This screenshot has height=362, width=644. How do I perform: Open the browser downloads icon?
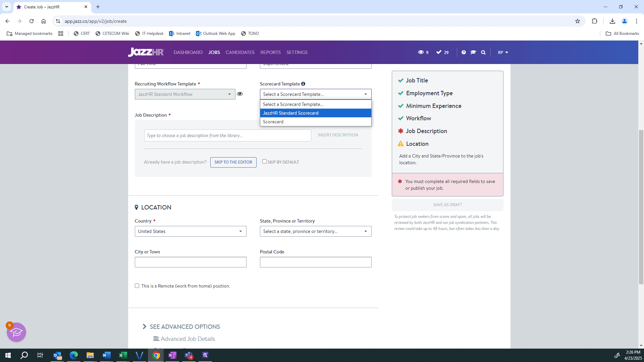(612, 21)
